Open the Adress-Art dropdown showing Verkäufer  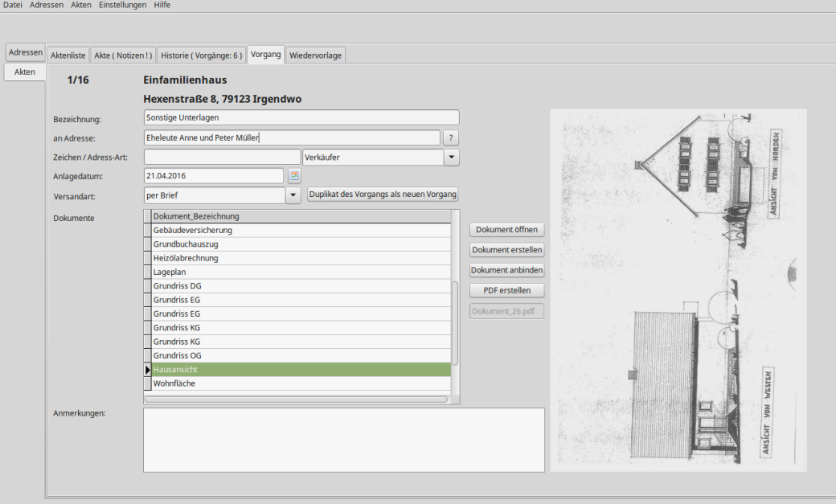452,158
